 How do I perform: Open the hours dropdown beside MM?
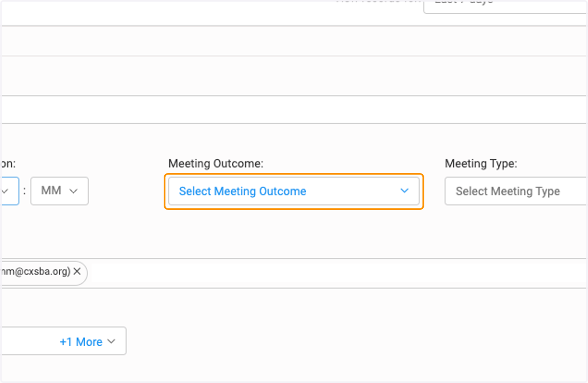point(9,191)
